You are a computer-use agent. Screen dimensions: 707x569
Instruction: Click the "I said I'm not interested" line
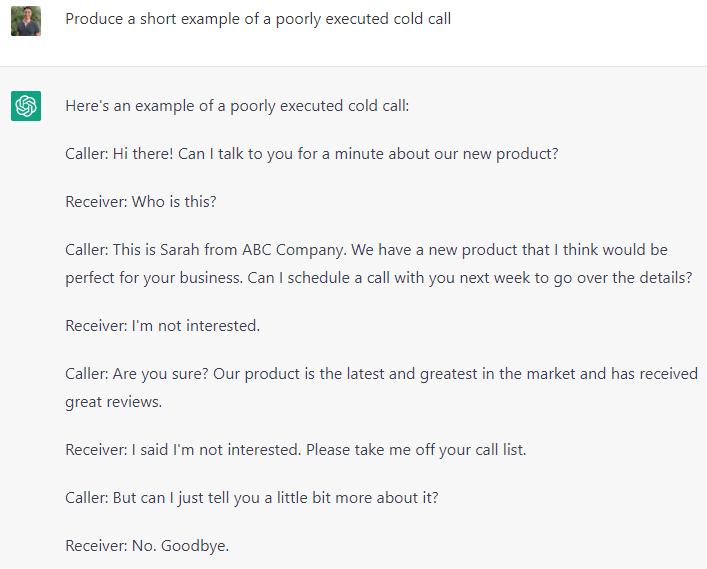[295, 449]
